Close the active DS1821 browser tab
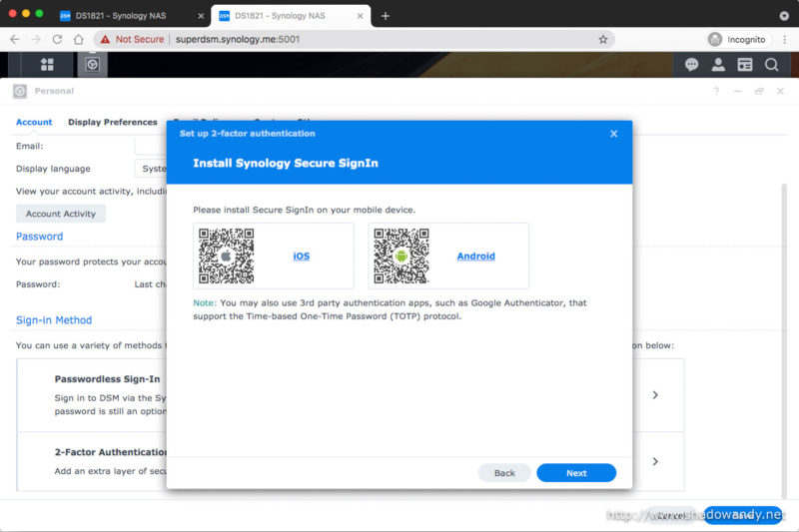Image resolution: width=799 pixels, height=532 pixels. [x=360, y=16]
